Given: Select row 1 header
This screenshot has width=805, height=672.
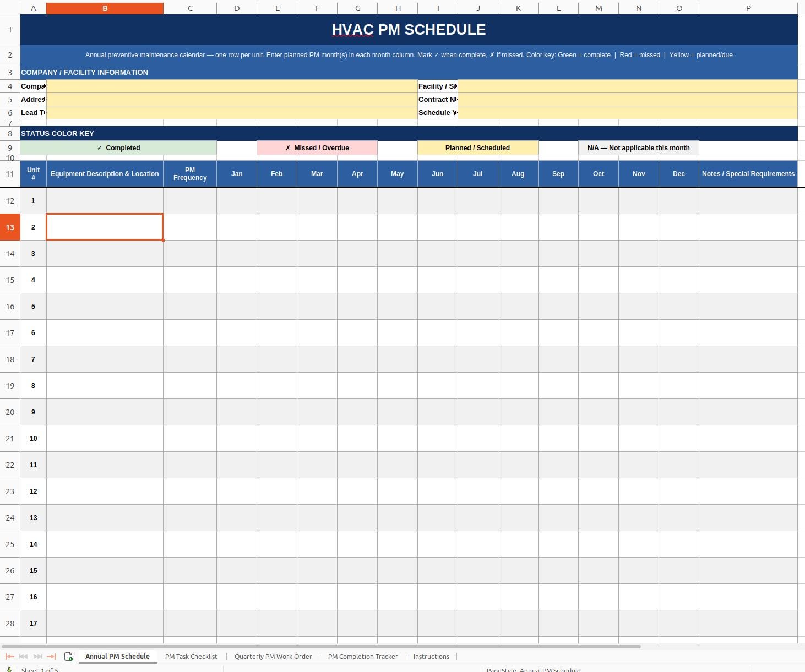Looking at the screenshot, I should pos(10,29).
